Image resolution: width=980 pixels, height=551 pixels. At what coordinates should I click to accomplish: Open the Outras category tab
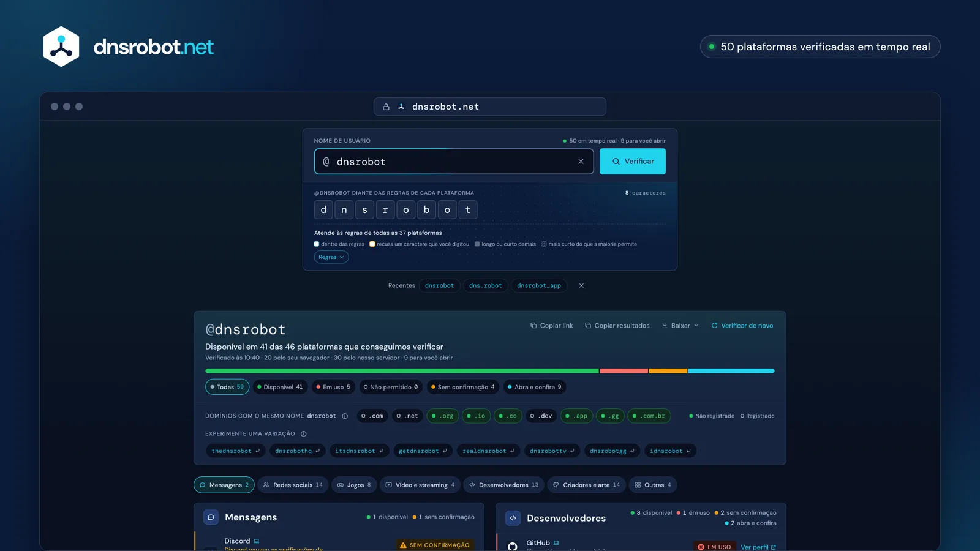653,485
